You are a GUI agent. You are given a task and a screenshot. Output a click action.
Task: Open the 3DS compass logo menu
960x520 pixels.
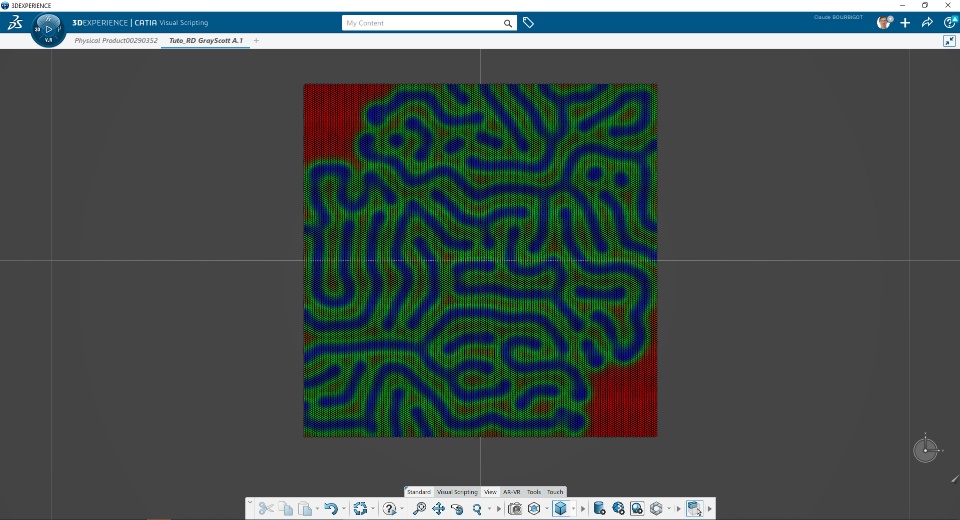(15, 23)
